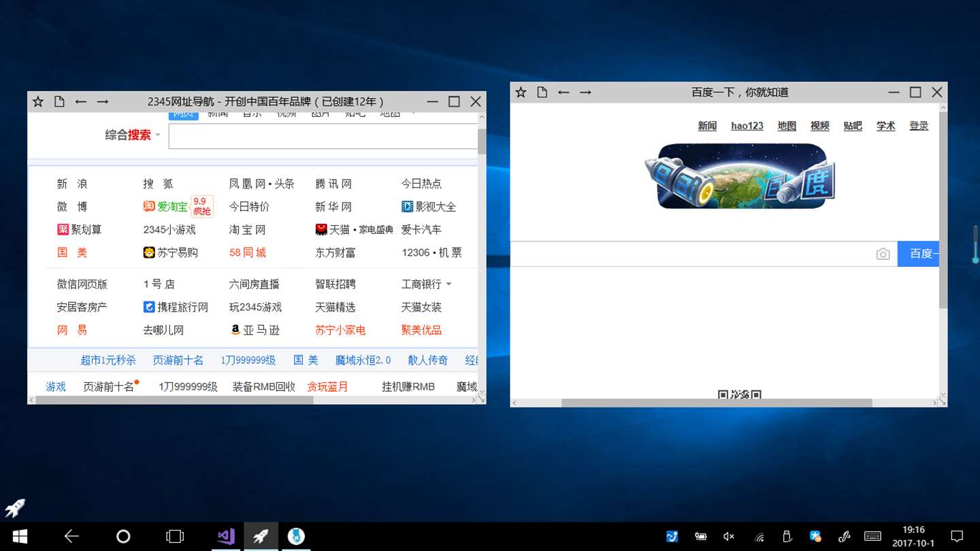Expand the 工商银行 dropdown arrow

click(x=448, y=284)
